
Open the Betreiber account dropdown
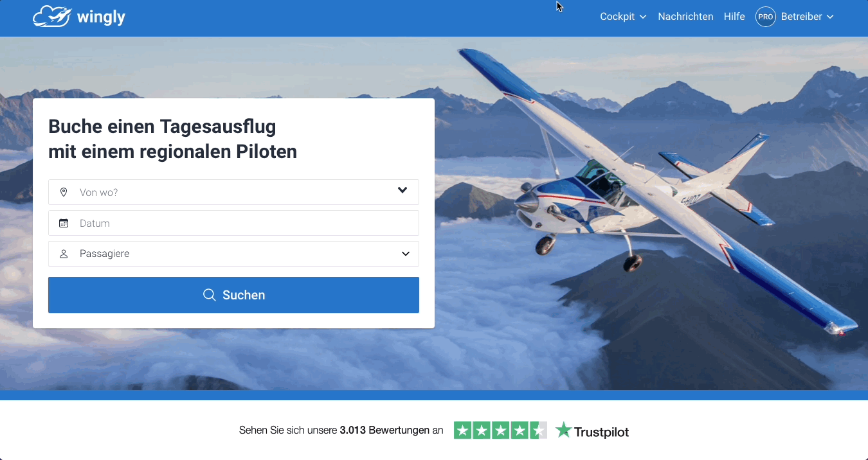808,17
